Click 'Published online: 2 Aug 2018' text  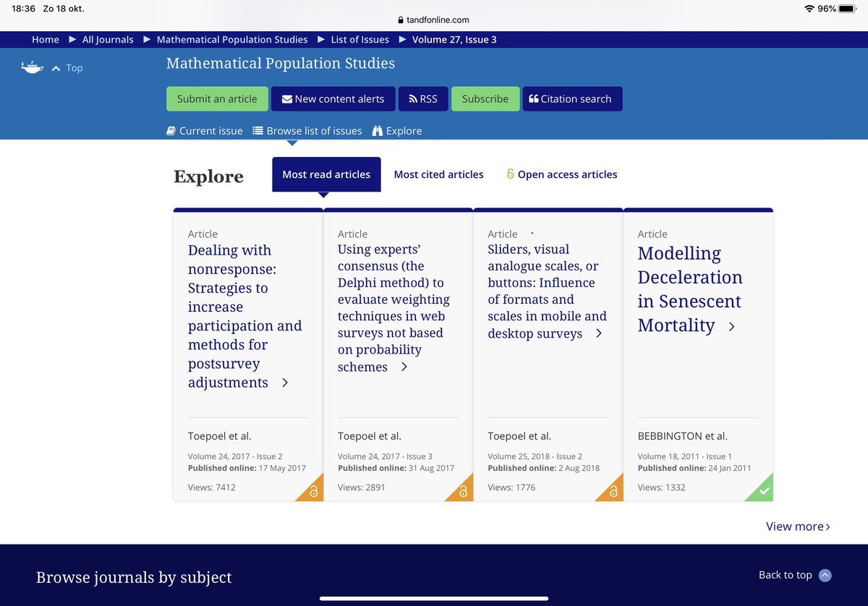[543, 469]
